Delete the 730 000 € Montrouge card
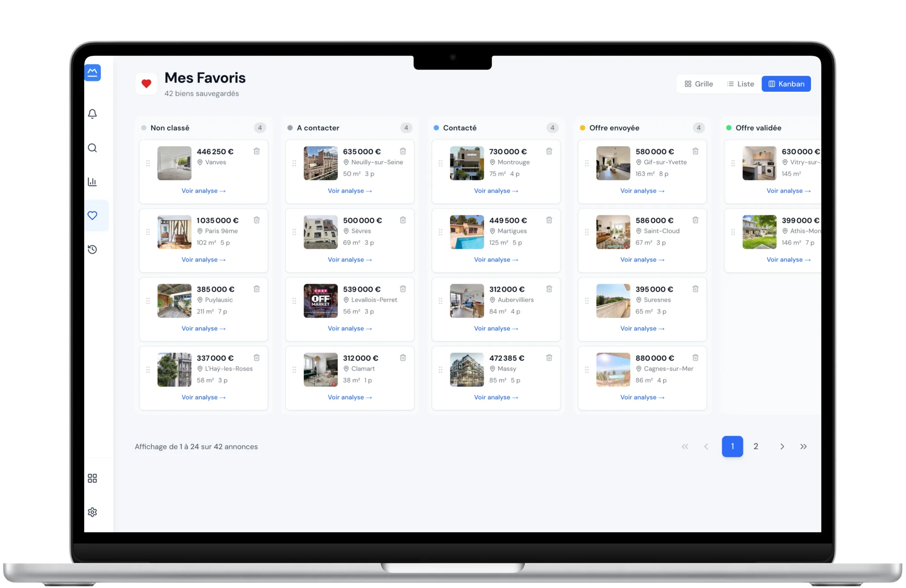This screenshot has height=588, width=906. pyautogui.click(x=549, y=151)
